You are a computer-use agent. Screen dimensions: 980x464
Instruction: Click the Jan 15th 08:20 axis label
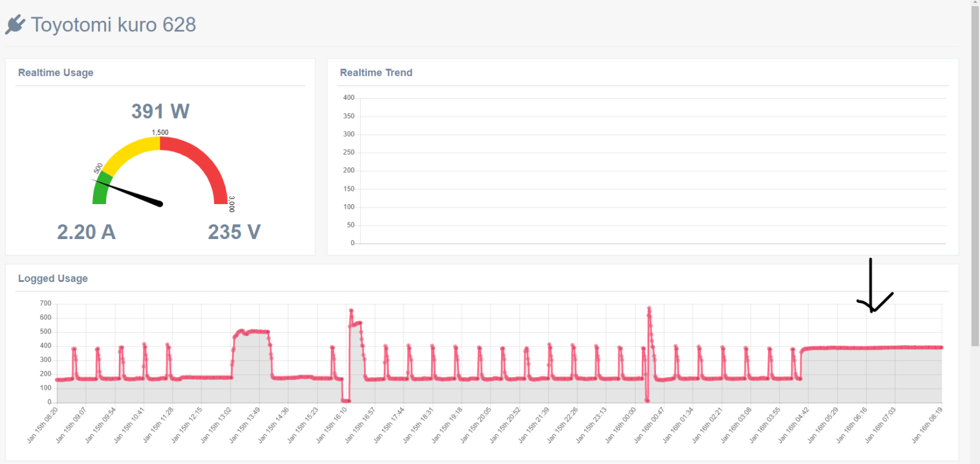click(x=42, y=425)
